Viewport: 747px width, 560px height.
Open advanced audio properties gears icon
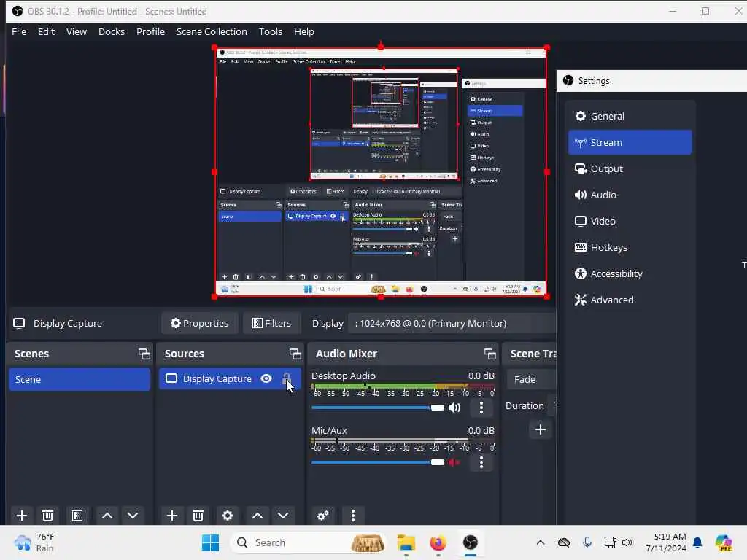tap(323, 516)
